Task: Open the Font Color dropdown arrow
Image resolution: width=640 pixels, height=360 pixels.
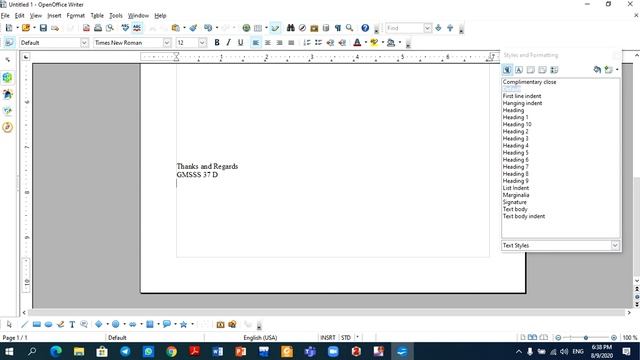Action: [x=365, y=42]
